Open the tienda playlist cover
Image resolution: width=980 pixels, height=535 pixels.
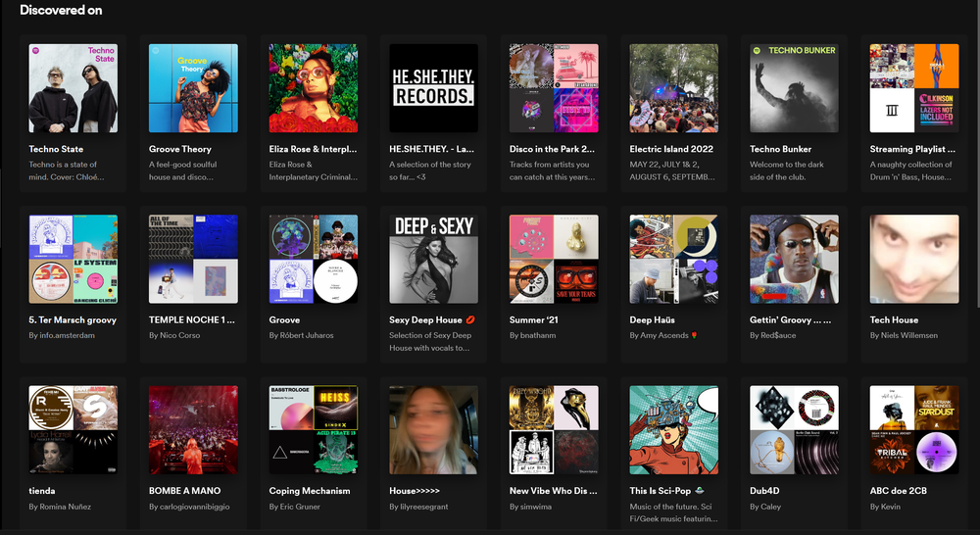[73, 430]
